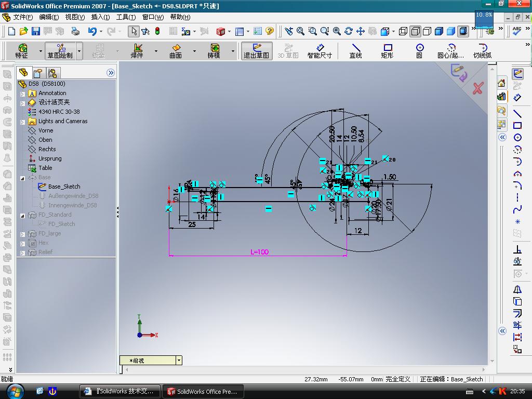The width and height of the screenshot is (532, 399).
Task: Click the Rotate View icon
Action: click(349, 31)
